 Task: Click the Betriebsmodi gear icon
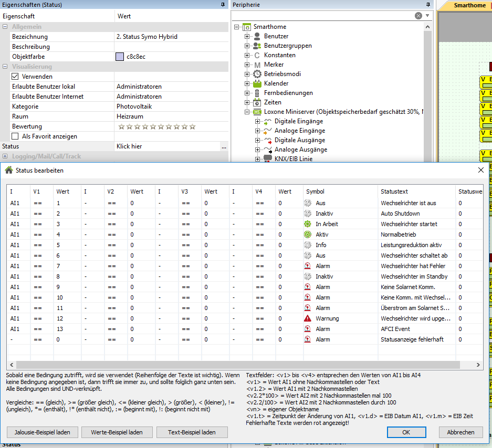[257, 74]
